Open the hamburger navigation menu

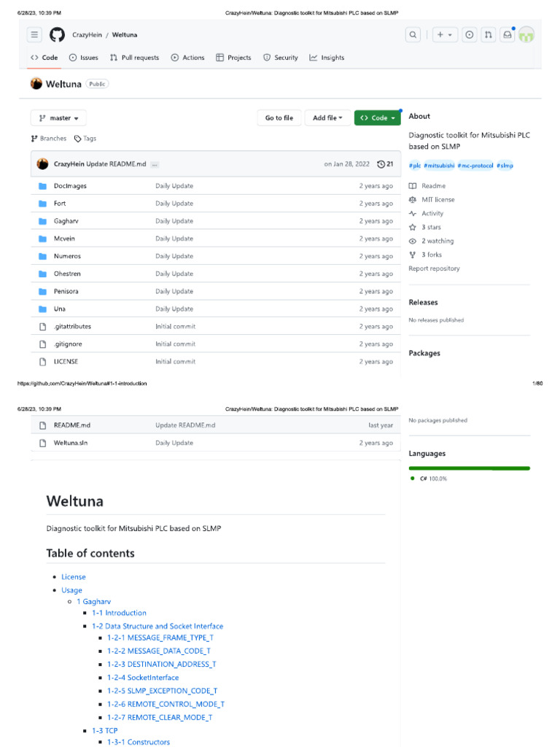pyautogui.click(x=34, y=35)
